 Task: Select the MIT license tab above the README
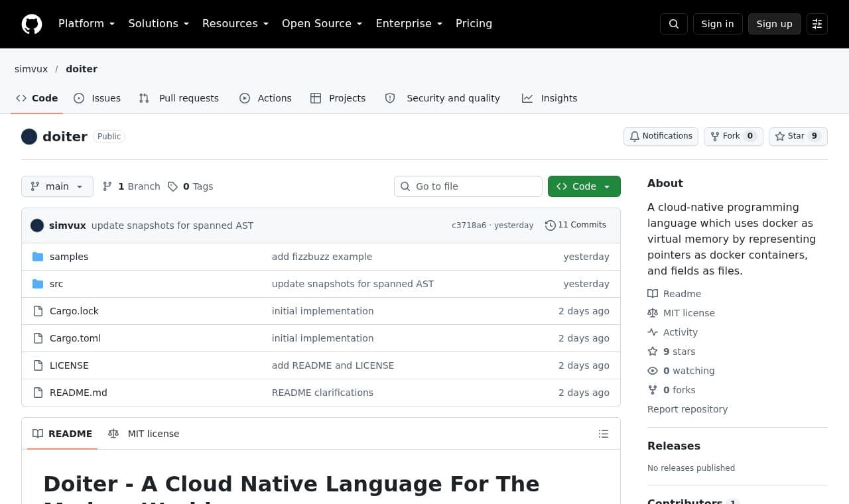point(144,434)
